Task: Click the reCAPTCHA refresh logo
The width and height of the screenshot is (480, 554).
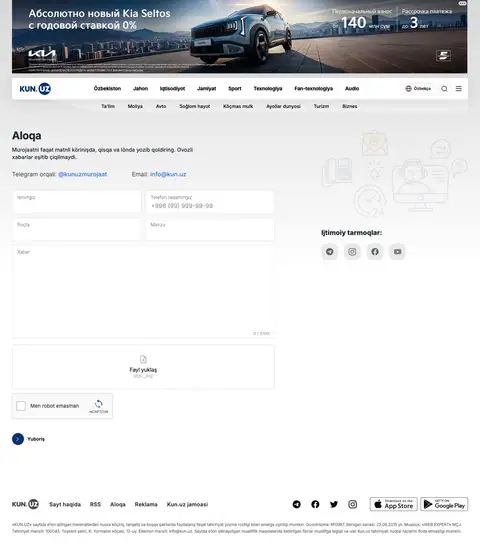Action: click(99, 403)
